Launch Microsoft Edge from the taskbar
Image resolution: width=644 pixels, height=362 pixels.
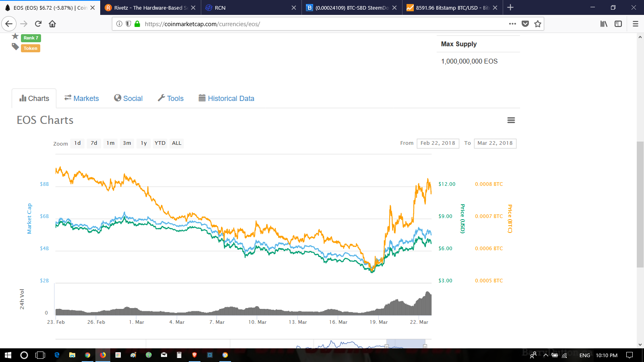click(57, 355)
